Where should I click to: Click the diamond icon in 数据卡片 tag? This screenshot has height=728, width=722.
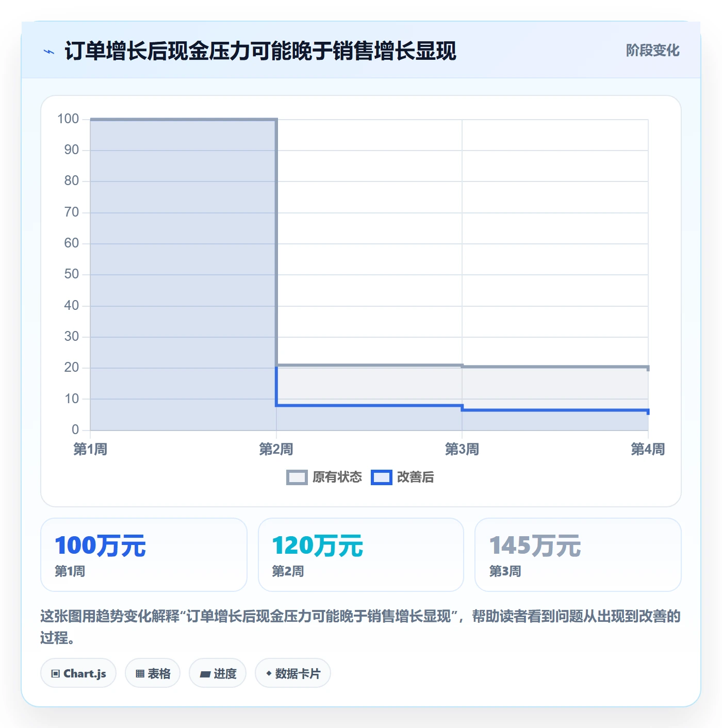click(x=269, y=673)
